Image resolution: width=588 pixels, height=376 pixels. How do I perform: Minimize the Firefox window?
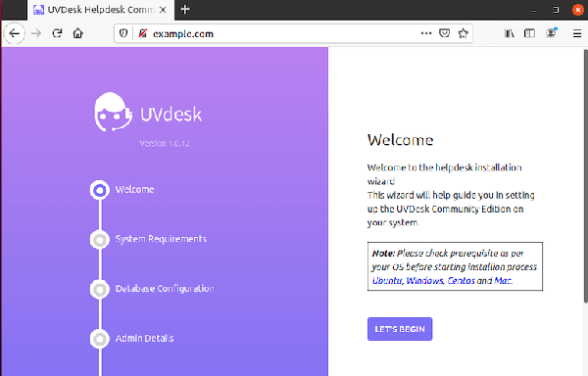534,10
